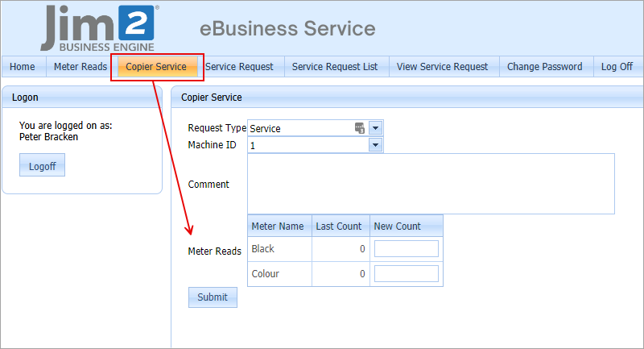
Task: Click Log Off in the menu bar
Action: 617,67
